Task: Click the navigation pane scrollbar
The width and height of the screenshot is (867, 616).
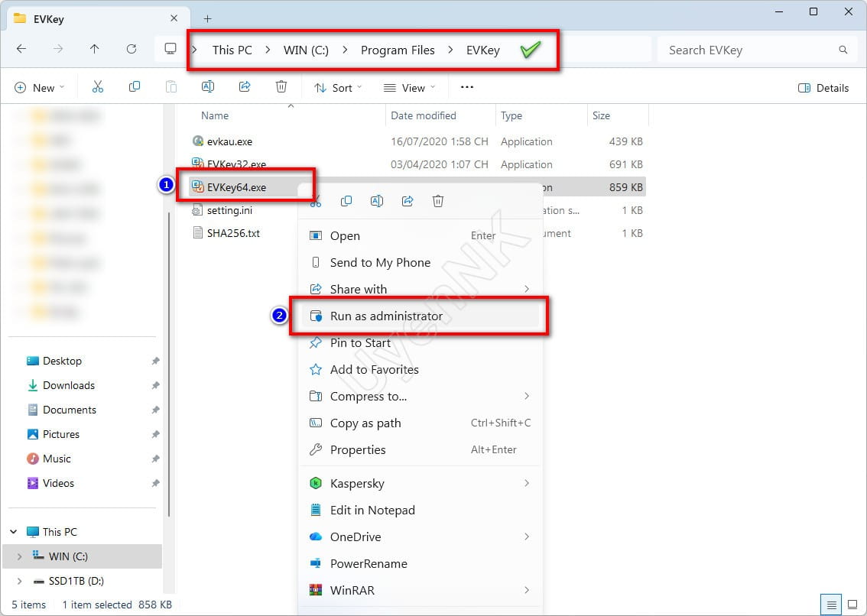Action: 169,365
